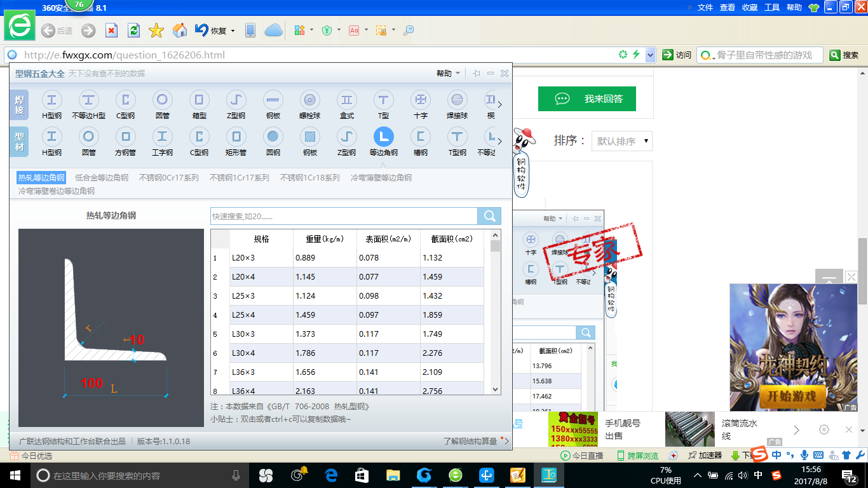Click 了解钢结构算量 link

point(470,441)
